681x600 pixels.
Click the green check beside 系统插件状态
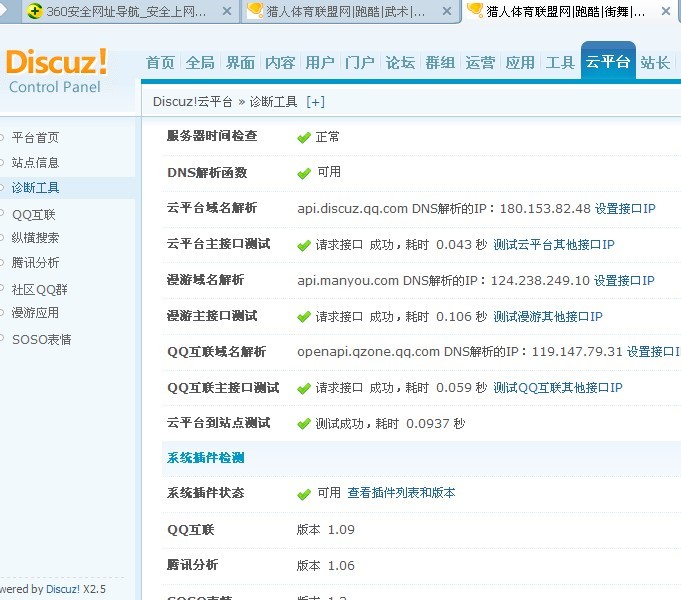click(304, 494)
